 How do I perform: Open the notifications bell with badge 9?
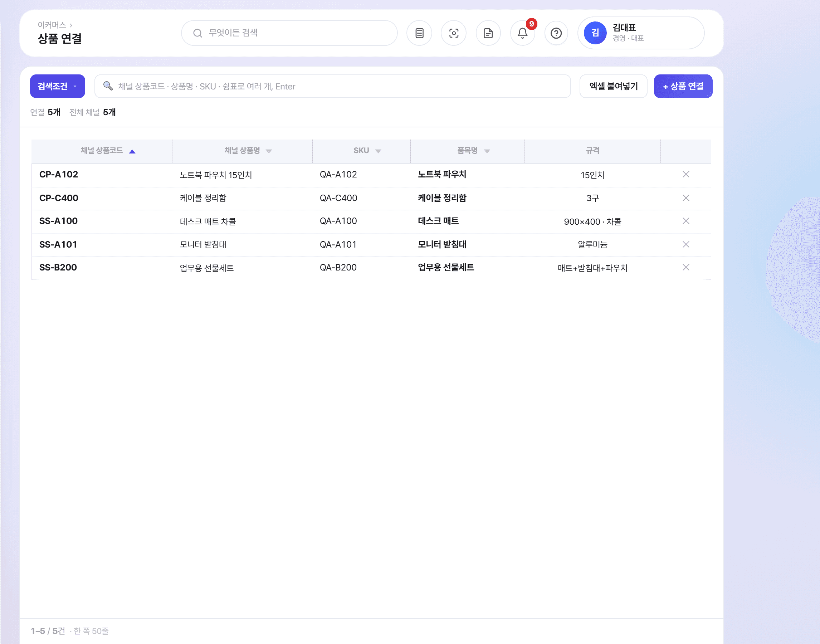tap(523, 33)
